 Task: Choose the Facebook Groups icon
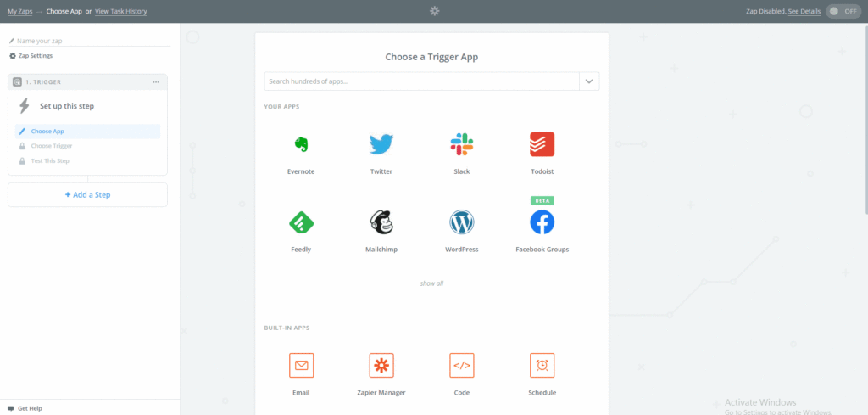click(542, 222)
